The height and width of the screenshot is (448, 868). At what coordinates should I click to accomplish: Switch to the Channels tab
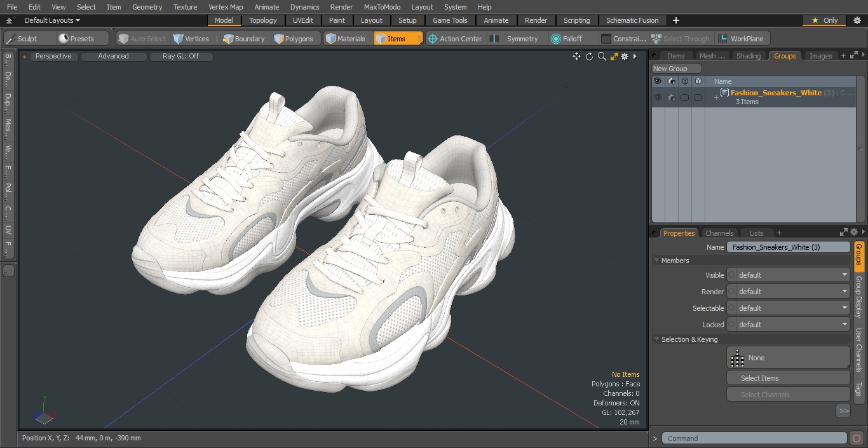coord(719,233)
